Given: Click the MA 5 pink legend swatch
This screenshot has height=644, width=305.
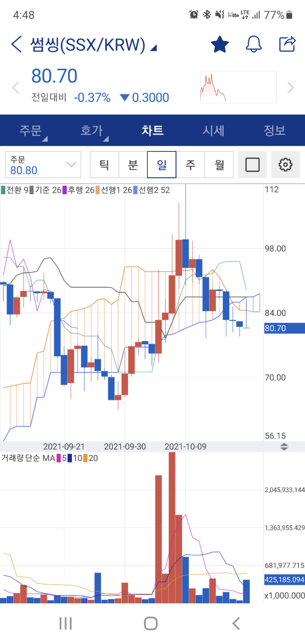Looking at the screenshot, I should 59,458.
